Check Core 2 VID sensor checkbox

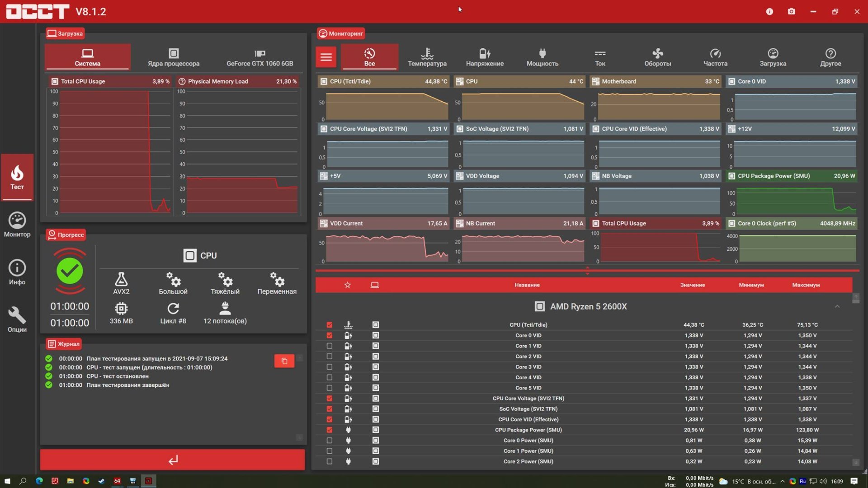pyautogui.click(x=330, y=357)
